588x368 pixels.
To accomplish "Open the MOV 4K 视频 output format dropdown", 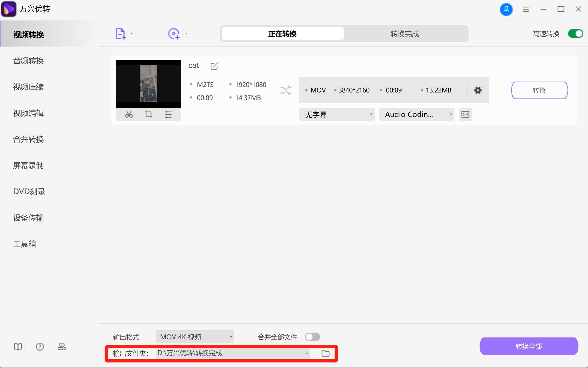I will [x=195, y=337].
